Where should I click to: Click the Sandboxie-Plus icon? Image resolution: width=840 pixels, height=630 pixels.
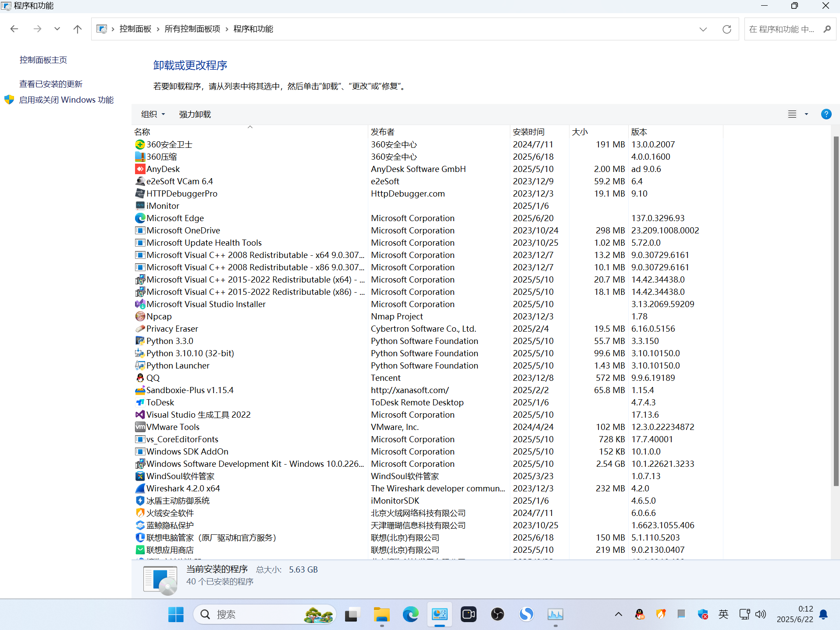click(x=140, y=390)
